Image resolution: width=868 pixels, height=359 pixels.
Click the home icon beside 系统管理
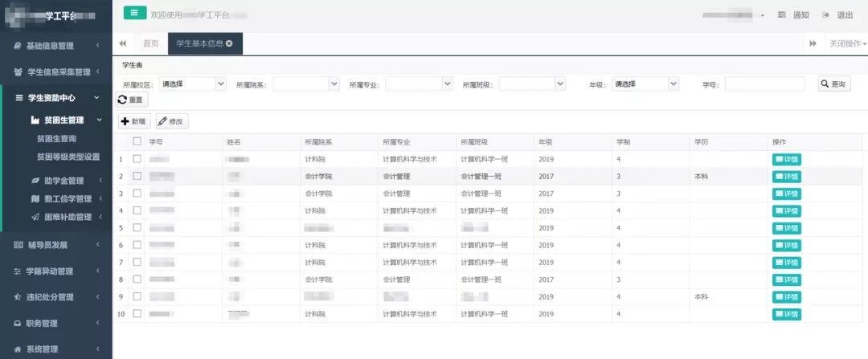(x=18, y=349)
